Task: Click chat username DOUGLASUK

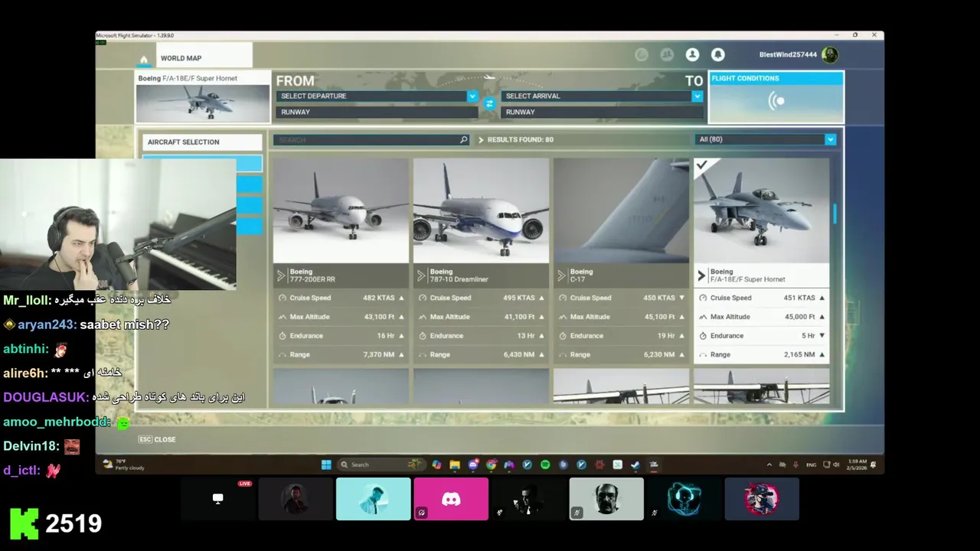Action: [x=46, y=397]
